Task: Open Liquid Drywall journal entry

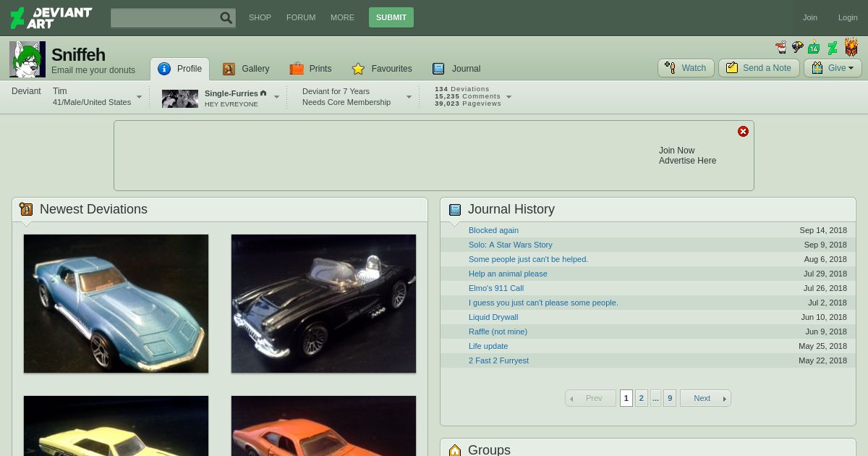Action: (493, 317)
